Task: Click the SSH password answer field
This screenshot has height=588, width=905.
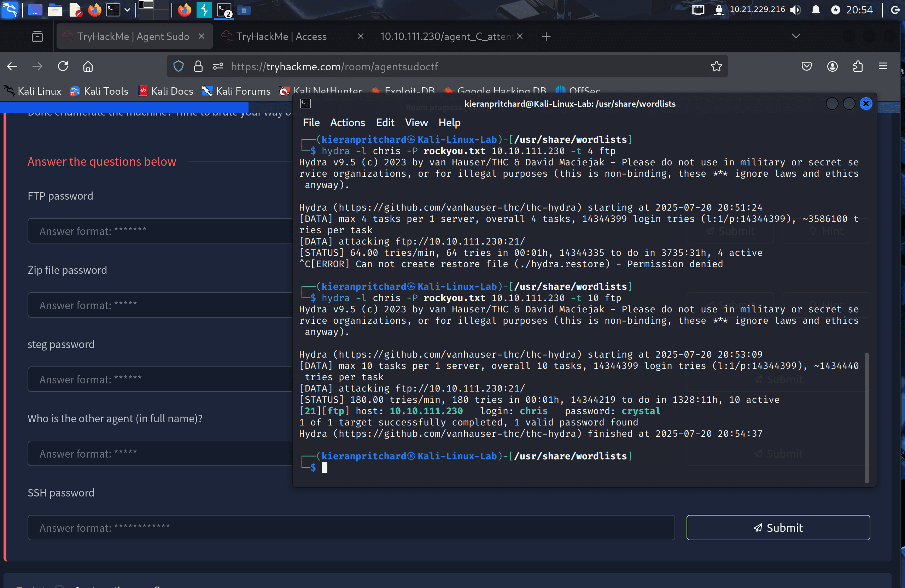Action: click(x=351, y=528)
